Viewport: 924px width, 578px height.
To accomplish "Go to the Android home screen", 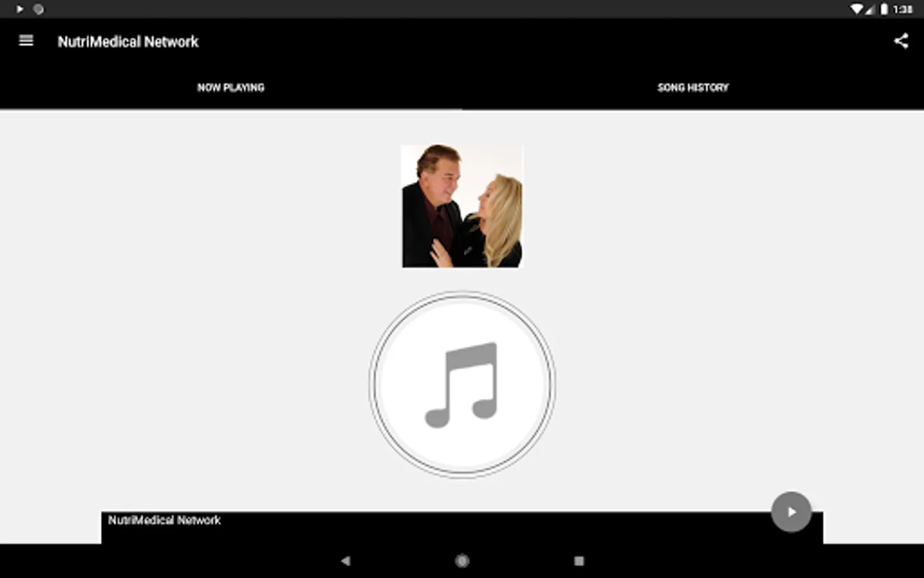I will coord(462,561).
